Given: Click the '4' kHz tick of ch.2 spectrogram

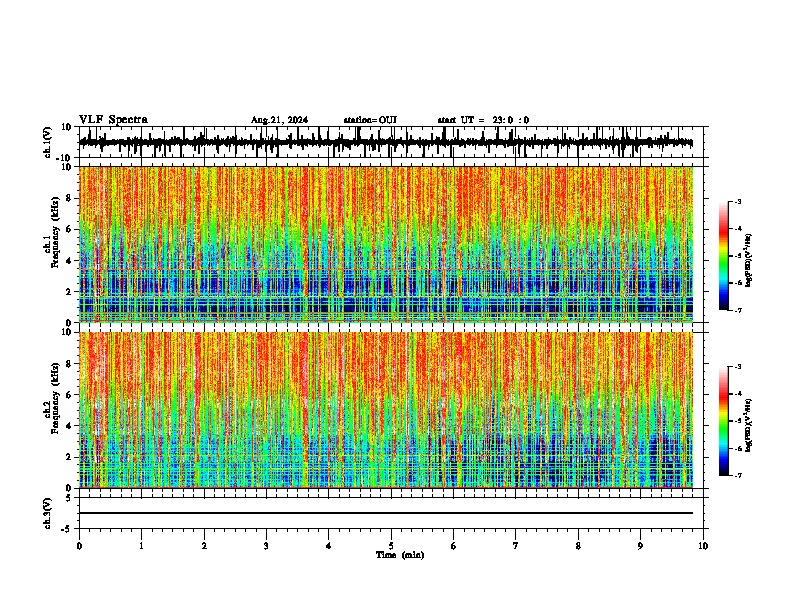Looking at the screenshot, I should click(x=70, y=426).
